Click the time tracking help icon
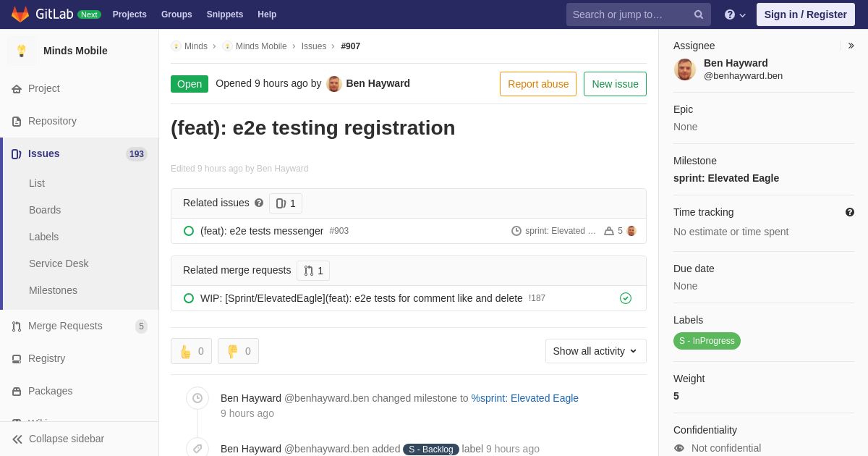Screen dimensions: 868x456 (850, 212)
